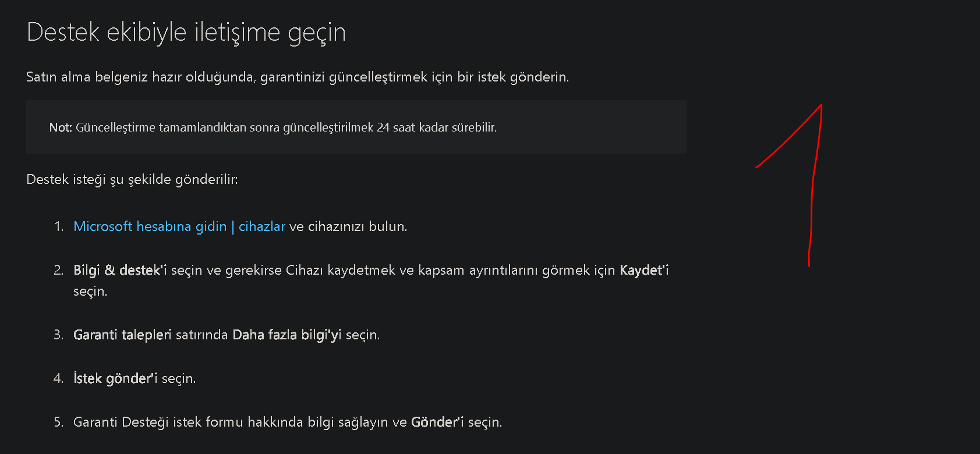
Task: Select the bold "Kaydet'i" text in step 2
Action: pyautogui.click(x=644, y=270)
